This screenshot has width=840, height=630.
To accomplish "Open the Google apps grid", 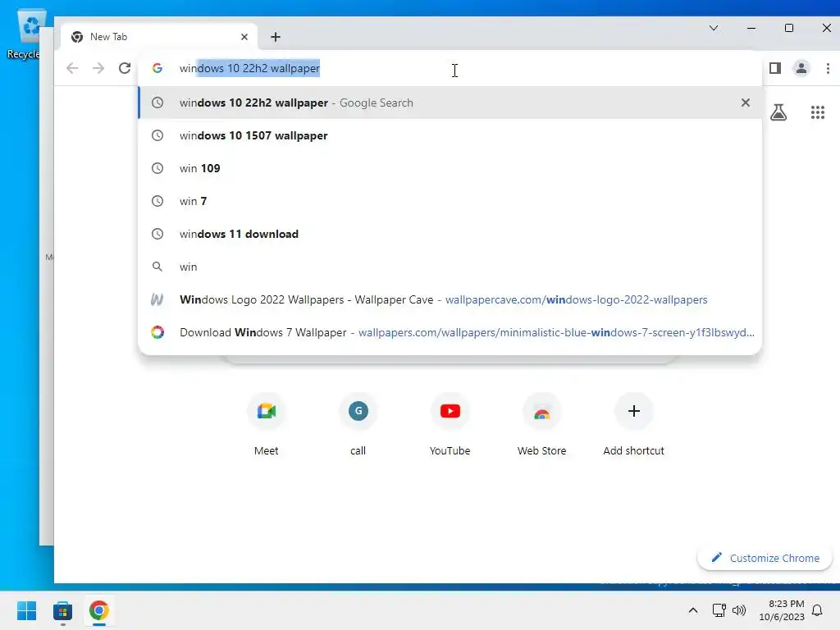I will click(818, 112).
